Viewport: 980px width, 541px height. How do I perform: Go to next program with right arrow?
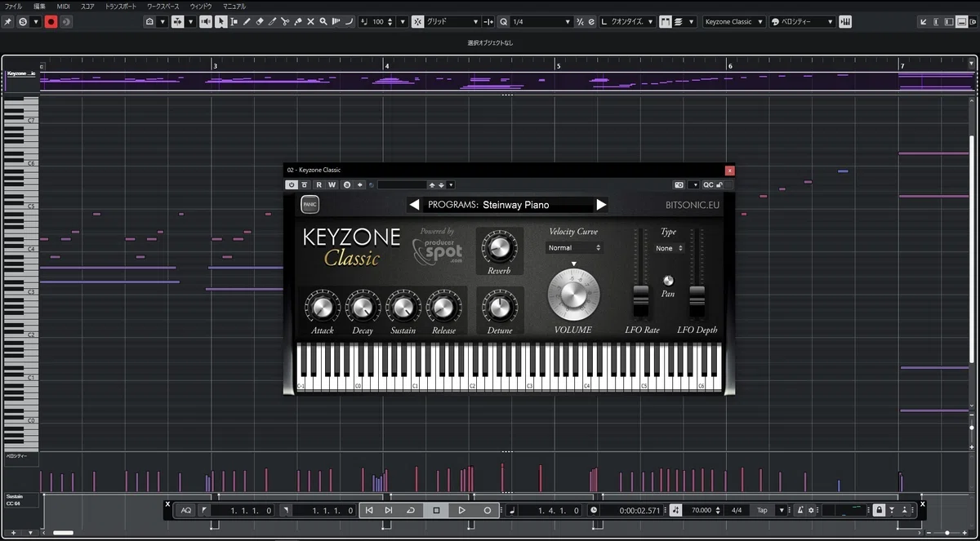point(602,205)
